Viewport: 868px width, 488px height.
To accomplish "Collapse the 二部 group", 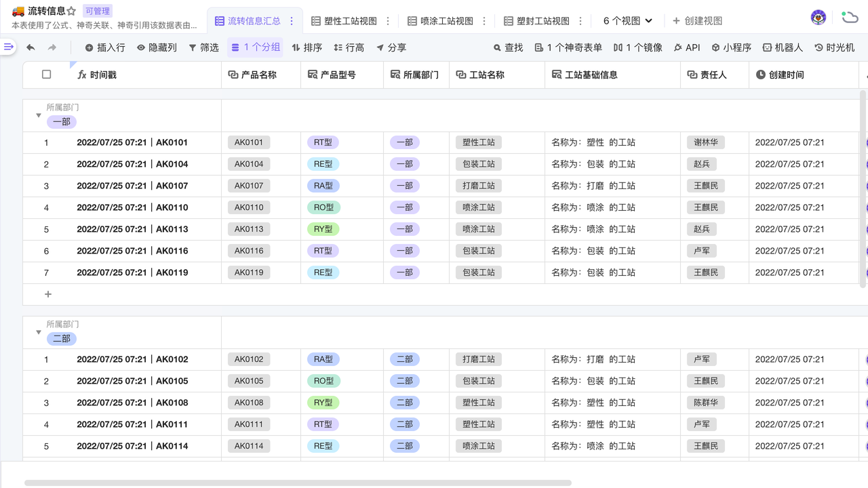I will pyautogui.click(x=39, y=332).
